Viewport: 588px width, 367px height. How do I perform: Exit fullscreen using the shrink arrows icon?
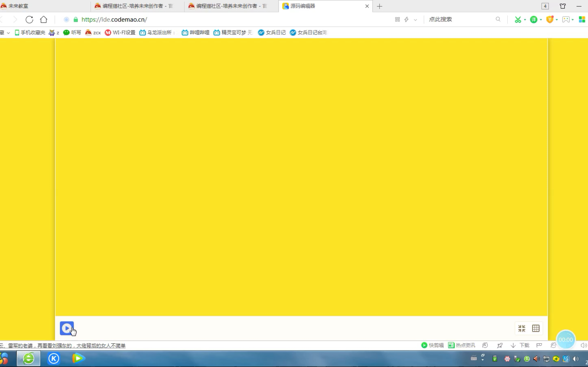[522, 328]
